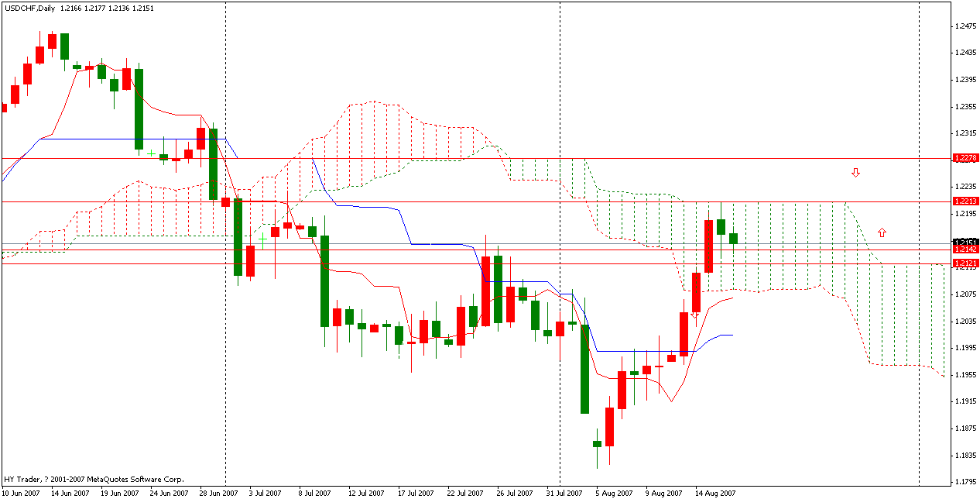Click the 1.2475 price scale label
This screenshot has height=499, width=980.
click(x=966, y=26)
